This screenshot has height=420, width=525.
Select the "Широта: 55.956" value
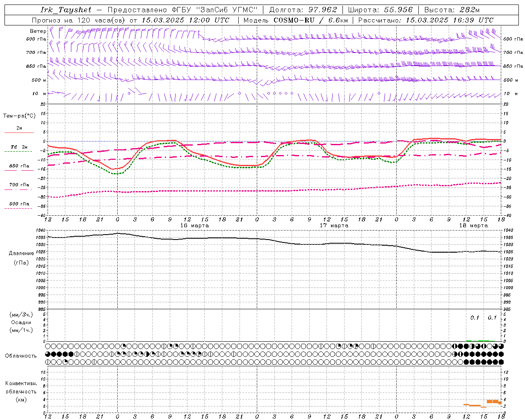pos(380,10)
